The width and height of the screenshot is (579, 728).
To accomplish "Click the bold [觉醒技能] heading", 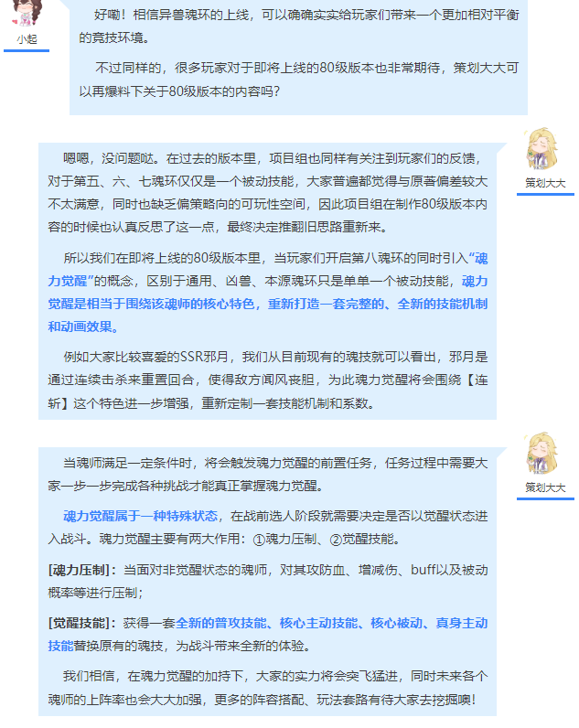I will click(81, 623).
